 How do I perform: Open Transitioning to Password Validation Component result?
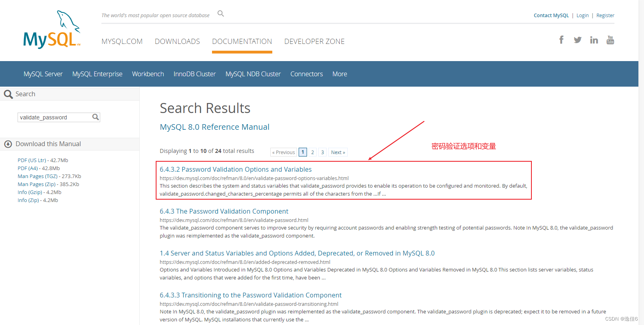tap(251, 295)
